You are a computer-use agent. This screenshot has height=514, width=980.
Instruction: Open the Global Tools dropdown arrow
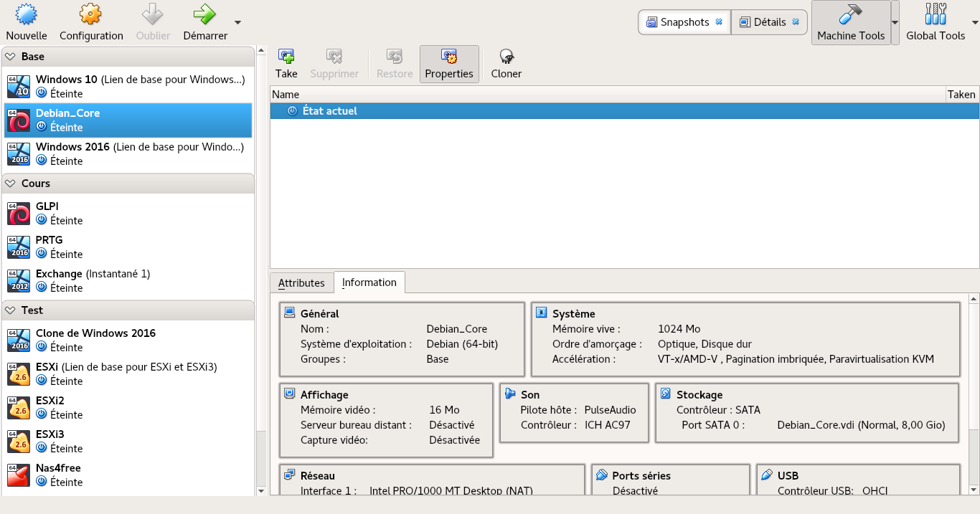[974, 22]
